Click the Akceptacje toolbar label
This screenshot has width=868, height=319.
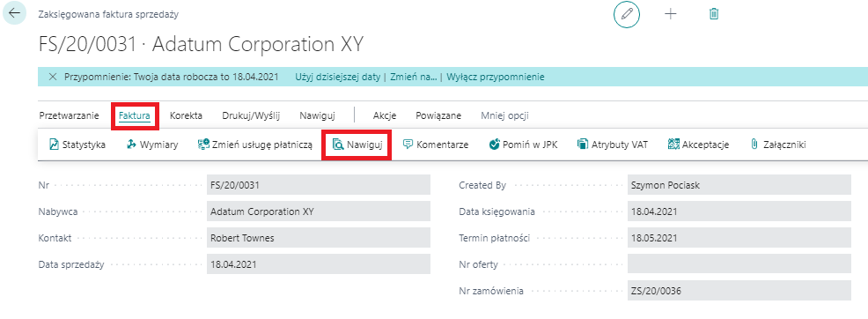705,145
